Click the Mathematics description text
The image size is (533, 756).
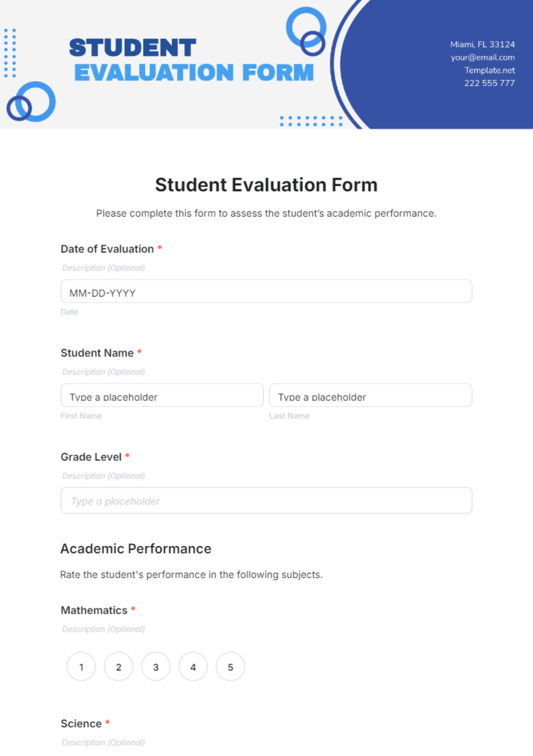click(x=103, y=629)
